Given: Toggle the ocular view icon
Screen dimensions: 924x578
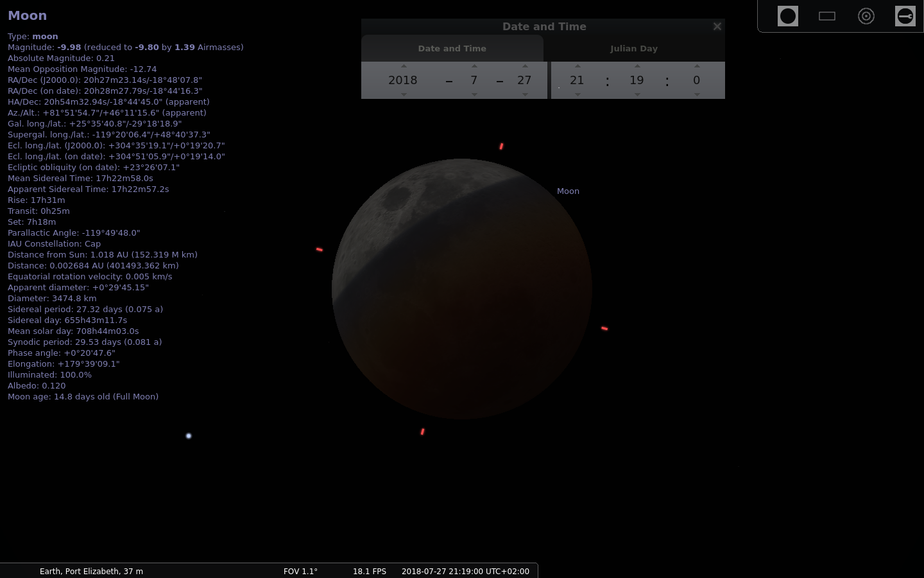Looking at the screenshot, I should (x=788, y=16).
